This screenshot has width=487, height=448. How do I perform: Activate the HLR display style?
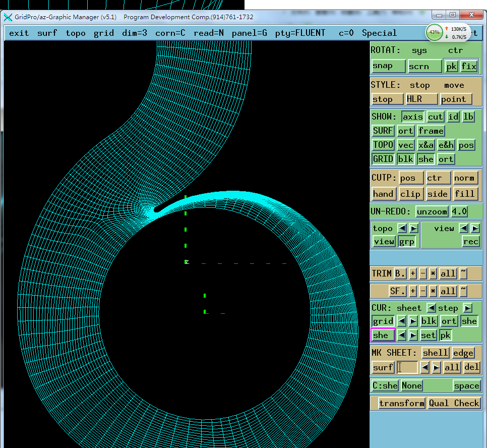pos(421,99)
